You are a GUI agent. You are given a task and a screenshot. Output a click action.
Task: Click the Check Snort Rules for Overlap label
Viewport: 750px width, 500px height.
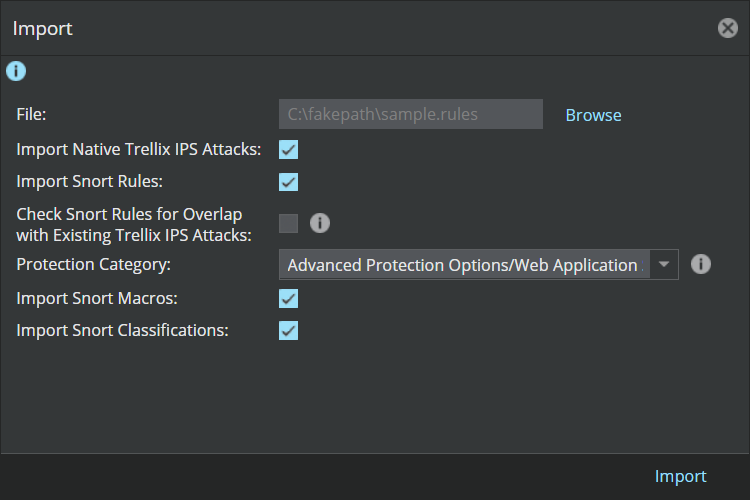point(134,224)
